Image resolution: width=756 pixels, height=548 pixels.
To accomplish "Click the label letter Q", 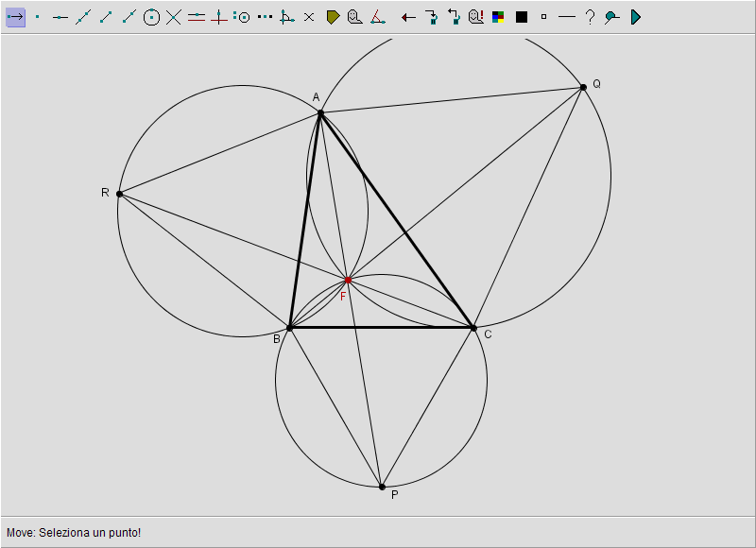I will pyautogui.click(x=597, y=84).
